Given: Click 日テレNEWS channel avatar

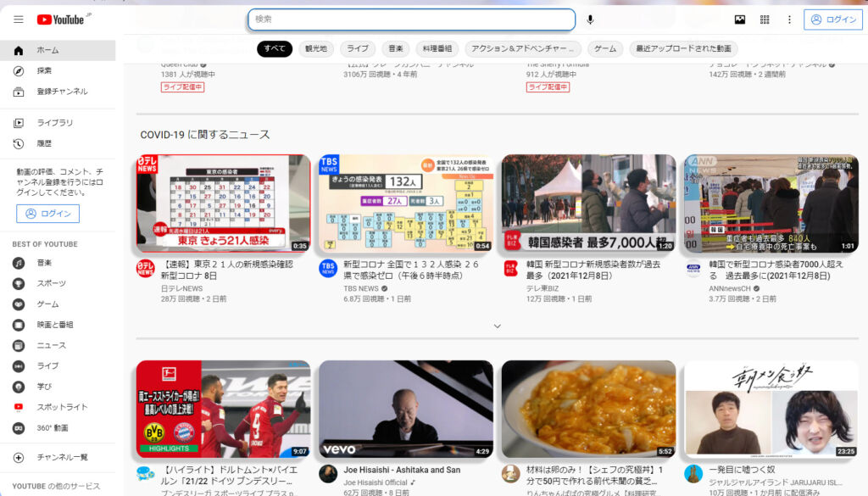Looking at the screenshot, I should (146, 269).
